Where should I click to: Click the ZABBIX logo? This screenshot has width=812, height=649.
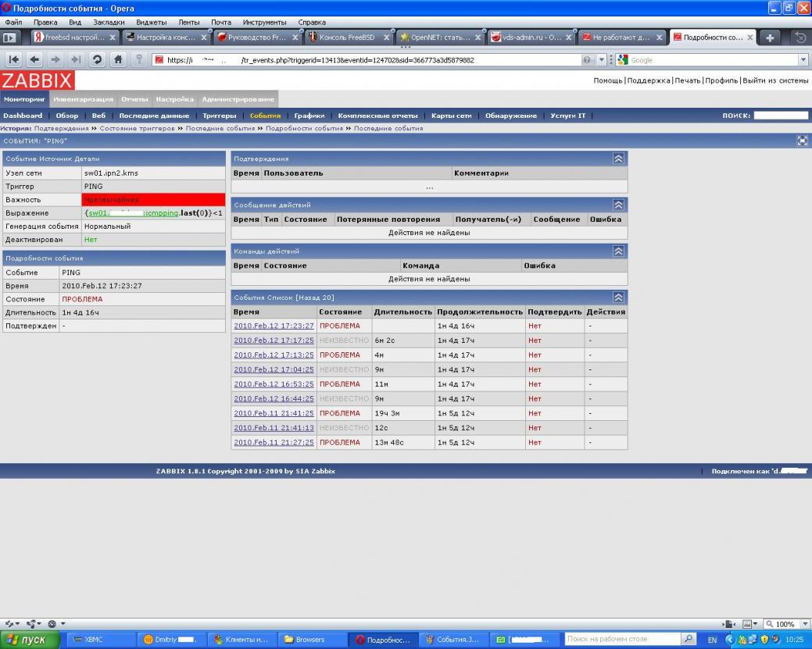tap(37, 80)
